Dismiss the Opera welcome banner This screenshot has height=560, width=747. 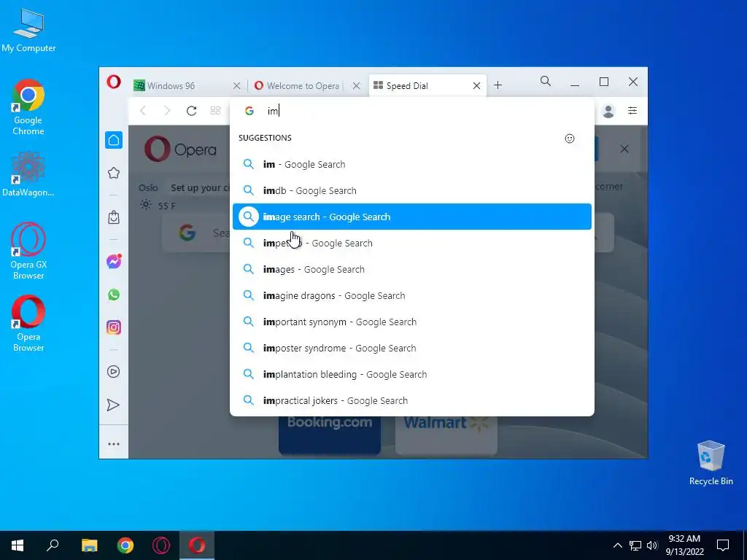(624, 149)
